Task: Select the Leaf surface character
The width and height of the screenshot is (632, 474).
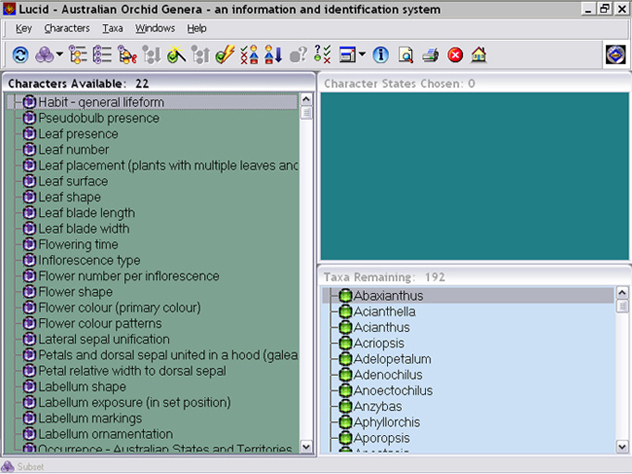Action: click(x=73, y=181)
